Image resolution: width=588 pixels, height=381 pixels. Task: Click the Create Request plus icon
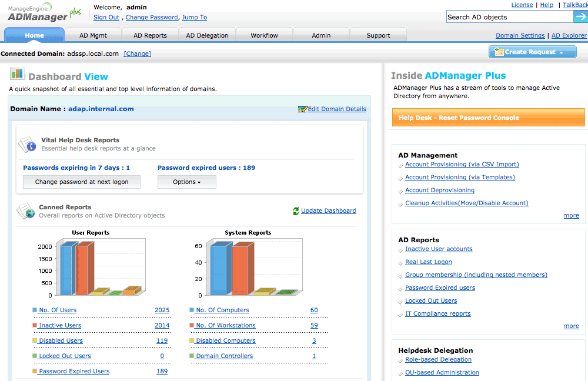(x=499, y=52)
